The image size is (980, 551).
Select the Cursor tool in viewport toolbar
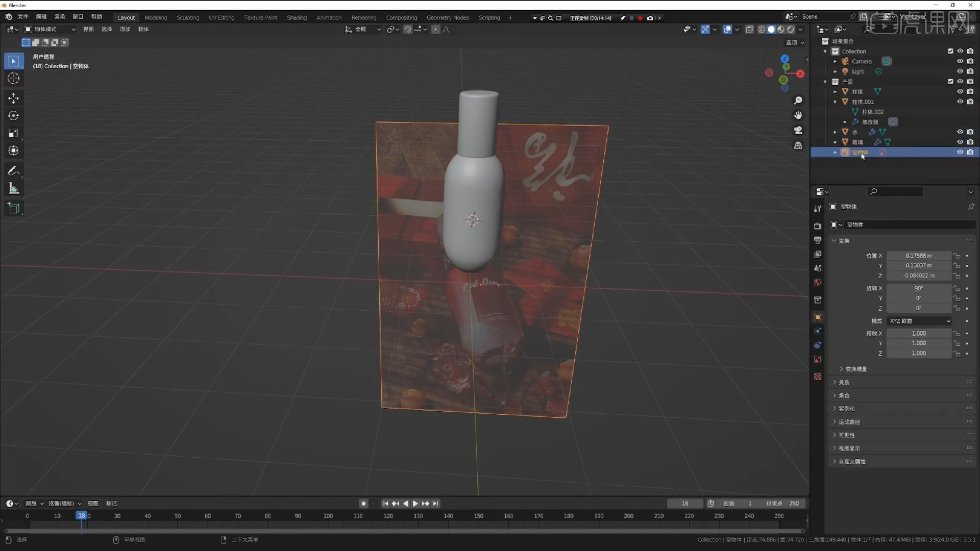tap(14, 78)
